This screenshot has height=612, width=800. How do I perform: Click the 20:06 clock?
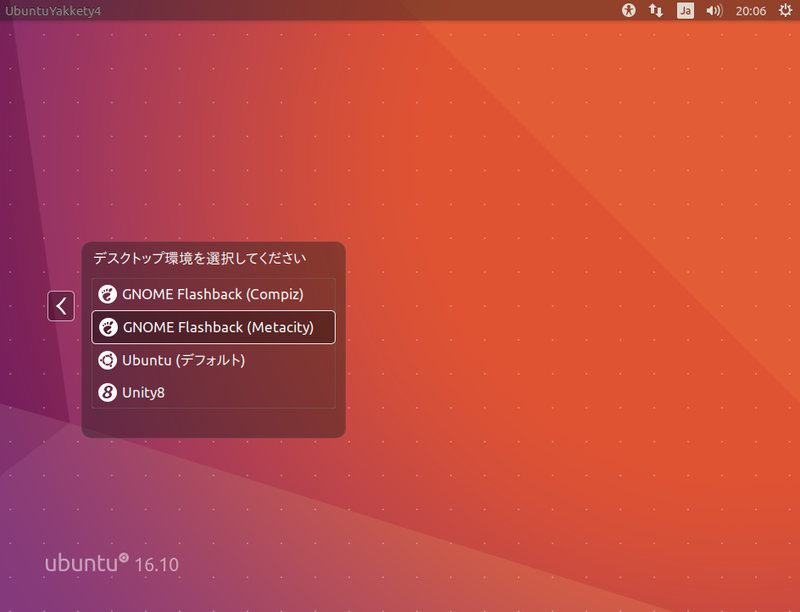(x=751, y=11)
